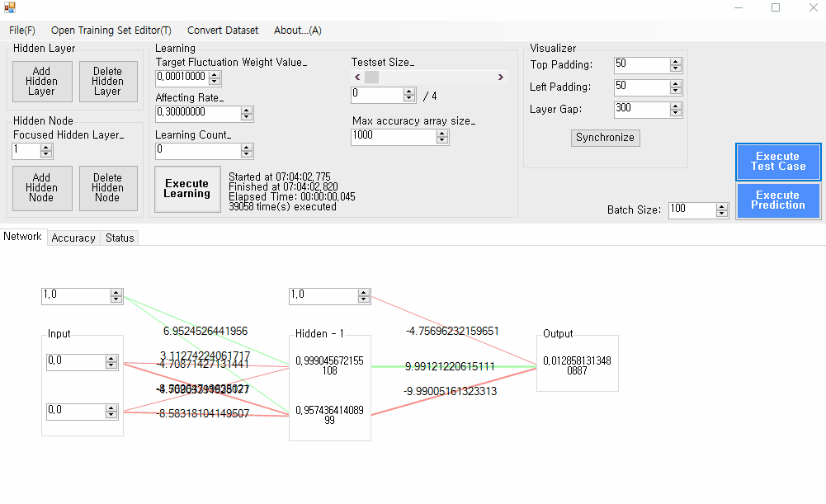Switch to the Accuracy tab

(73, 238)
